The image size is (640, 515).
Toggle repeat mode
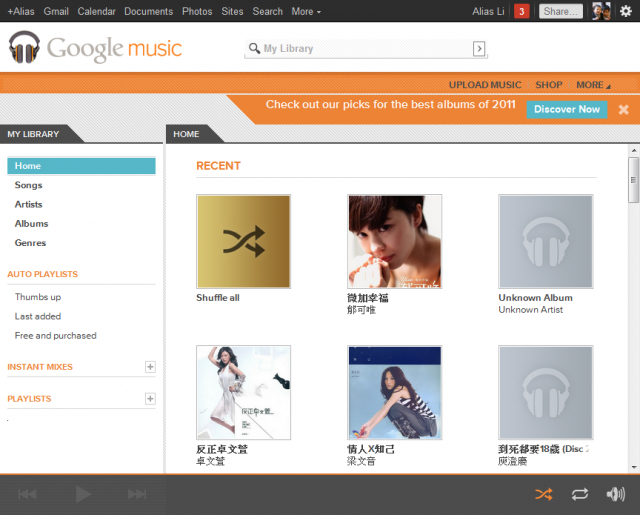pyautogui.click(x=580, y=494)
